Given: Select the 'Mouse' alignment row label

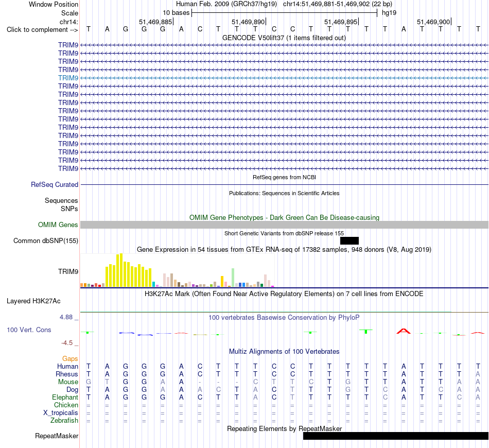Looking at the screenshot, I should pyautogui.click(x=68, y=382).
